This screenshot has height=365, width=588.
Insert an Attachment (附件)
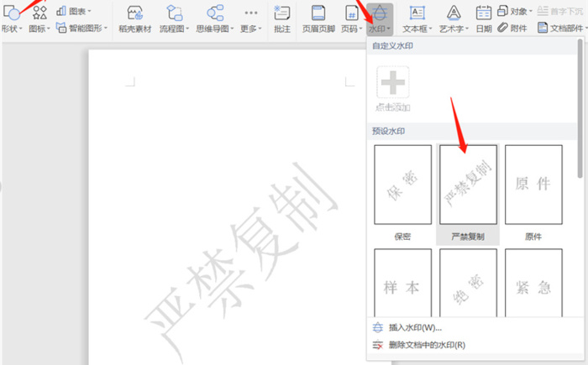[512, 28]
